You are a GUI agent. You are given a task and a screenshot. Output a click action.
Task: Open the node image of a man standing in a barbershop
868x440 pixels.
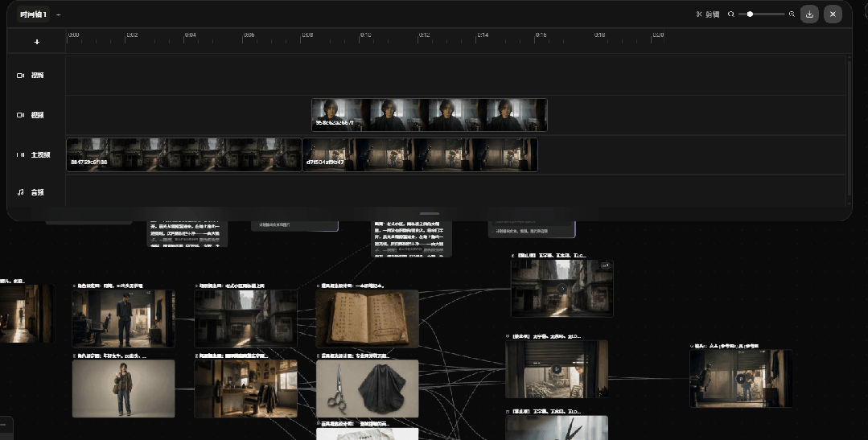point(123,319)
